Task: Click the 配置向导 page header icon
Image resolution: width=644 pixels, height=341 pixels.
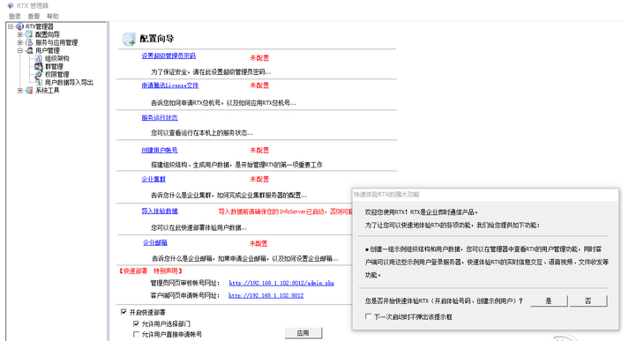Action: (129, 39)
